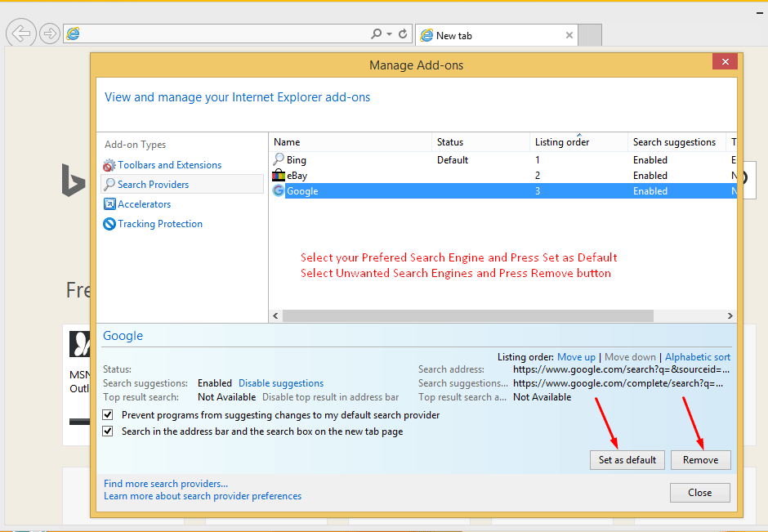This screenshot has width=768, height=532.
Task: Open Find more search providers link
Action: (x=166, y=484)
